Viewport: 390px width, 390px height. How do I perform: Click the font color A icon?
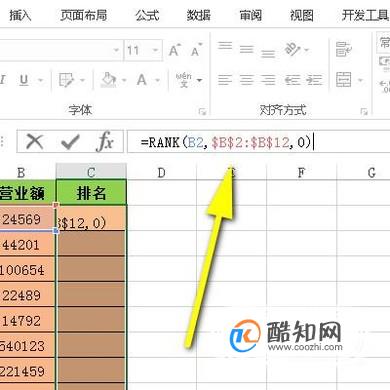coord(142,80)
